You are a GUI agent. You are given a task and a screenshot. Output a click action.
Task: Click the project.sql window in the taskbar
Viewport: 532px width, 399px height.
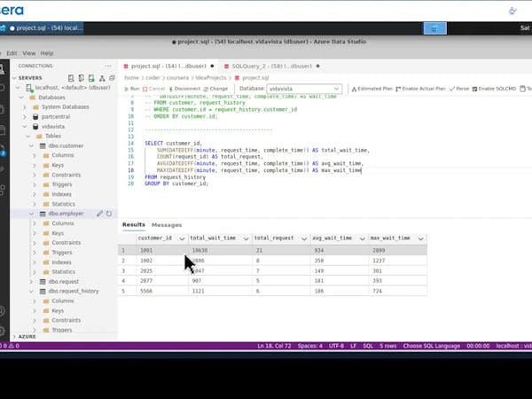click(x=42, y=28)
